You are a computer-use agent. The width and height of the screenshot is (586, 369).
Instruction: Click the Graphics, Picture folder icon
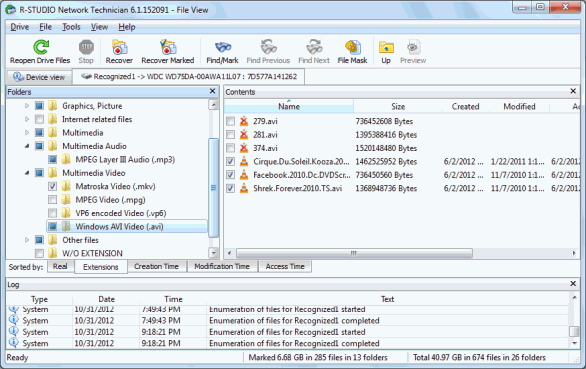point(53,106)
